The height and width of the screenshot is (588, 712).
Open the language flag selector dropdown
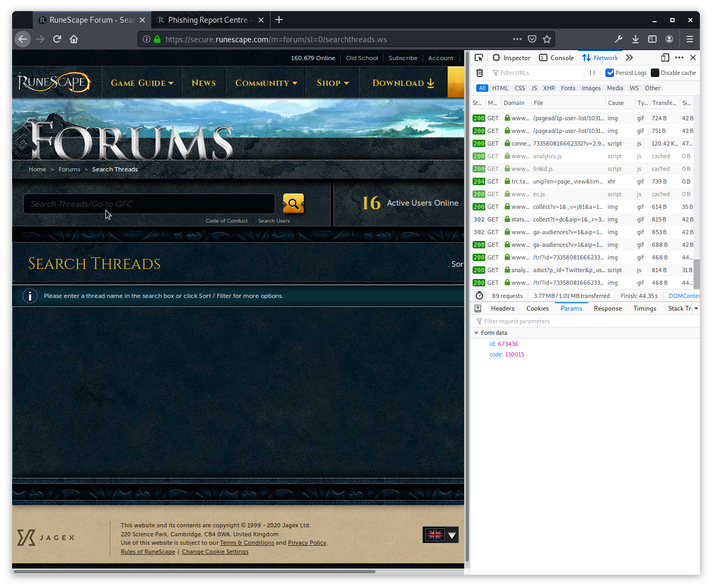click(x=440, y=535)
